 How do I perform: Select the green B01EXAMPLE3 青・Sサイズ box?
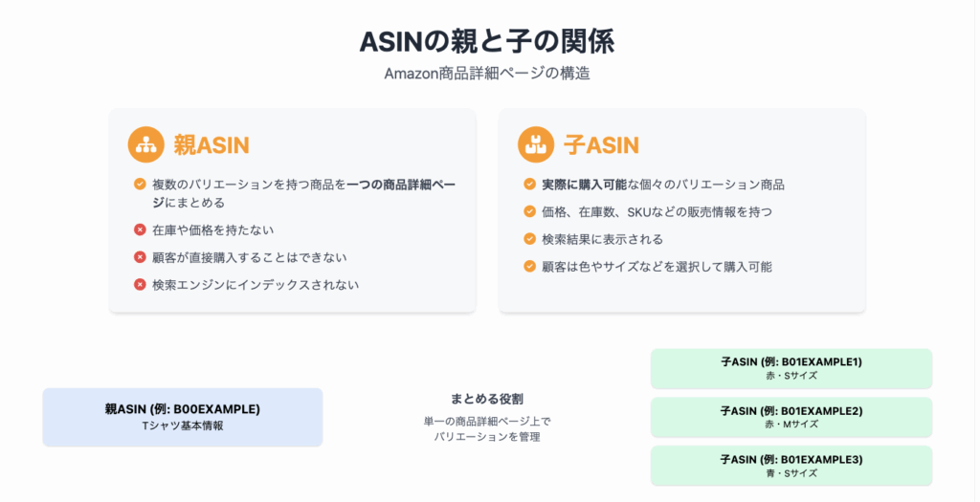tap(791, 466)
